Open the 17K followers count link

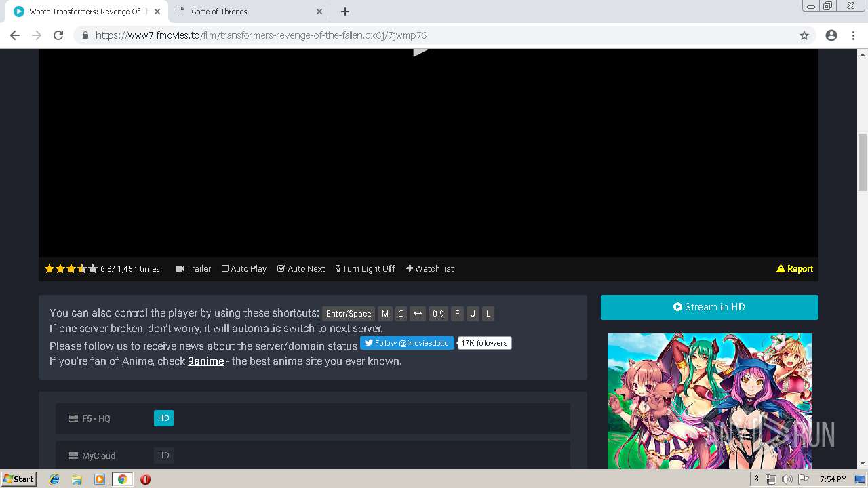point(484,343)
